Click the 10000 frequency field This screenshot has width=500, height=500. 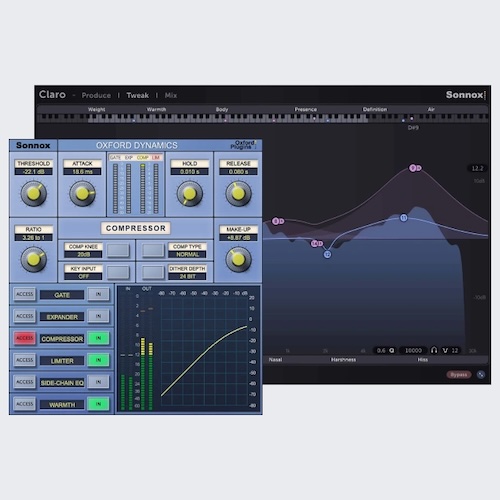point(413,350)
